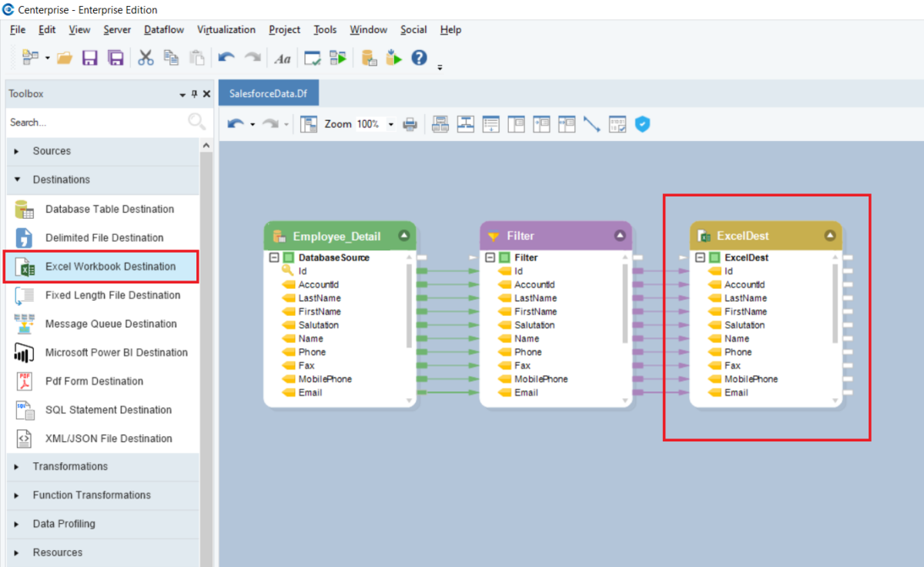This screenshot has width=924, height=567.
Task: Open the Zoom percentage dropdown
Action: click(x=391, y=123)
